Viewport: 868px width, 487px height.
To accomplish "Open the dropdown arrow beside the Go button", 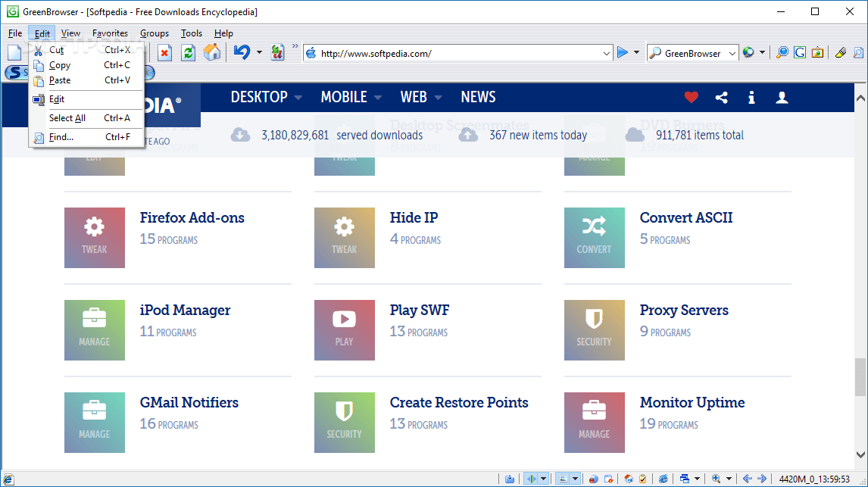I will [x=636, y=52].
